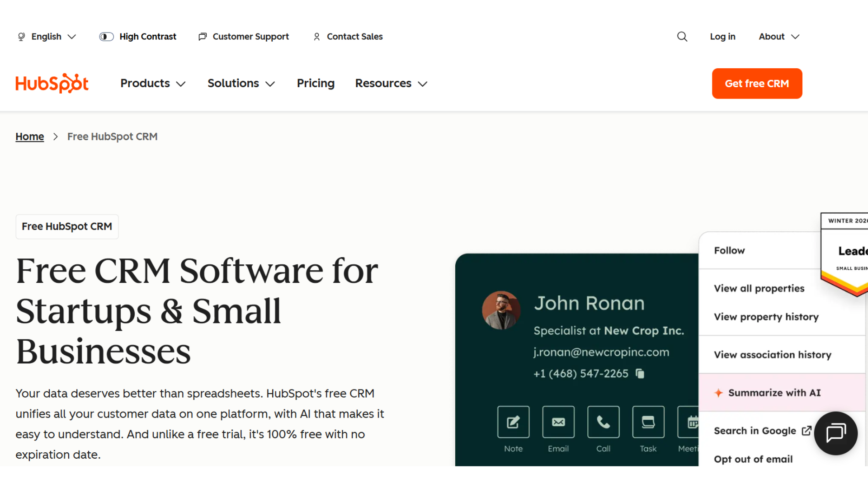Click Log in
This screenshot has height=488, width=868.
point(722,37)
